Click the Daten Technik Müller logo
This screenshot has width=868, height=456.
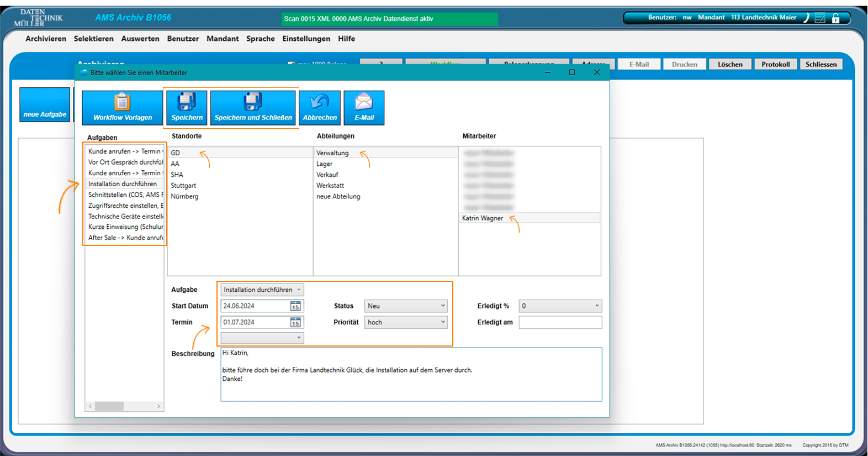point(39,18)
